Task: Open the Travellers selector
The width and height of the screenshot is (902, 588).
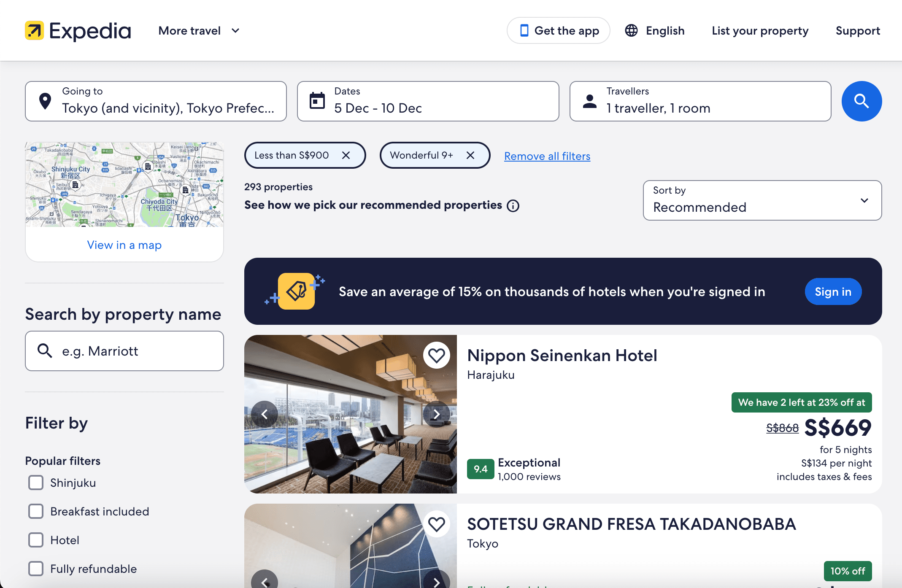Action: point(700,101)
